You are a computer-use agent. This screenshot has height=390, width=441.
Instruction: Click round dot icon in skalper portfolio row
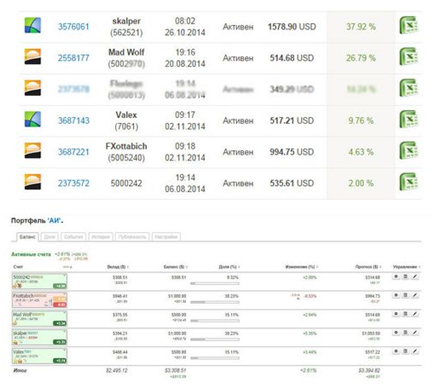coord(396,333)
